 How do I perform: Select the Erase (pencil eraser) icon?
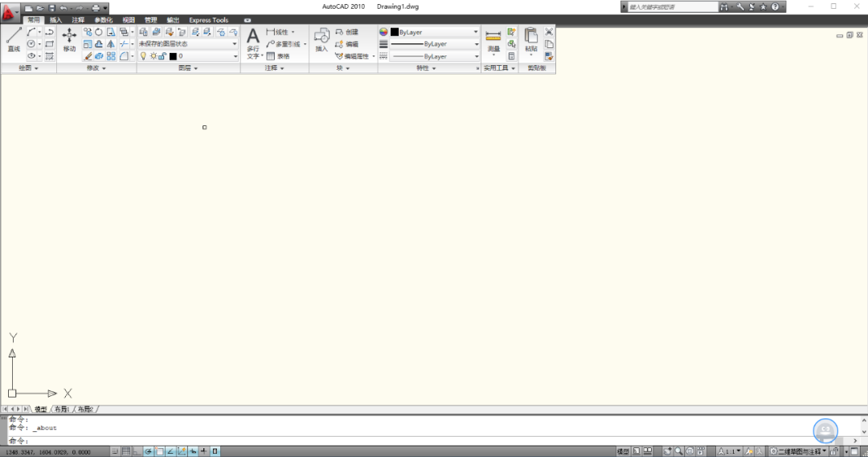point(88,56)
